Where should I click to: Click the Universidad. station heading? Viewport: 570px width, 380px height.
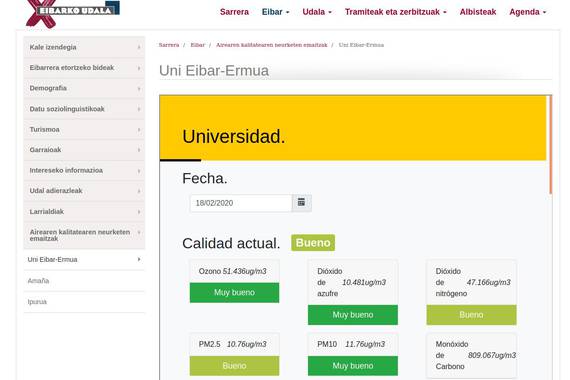click(233, 137)
